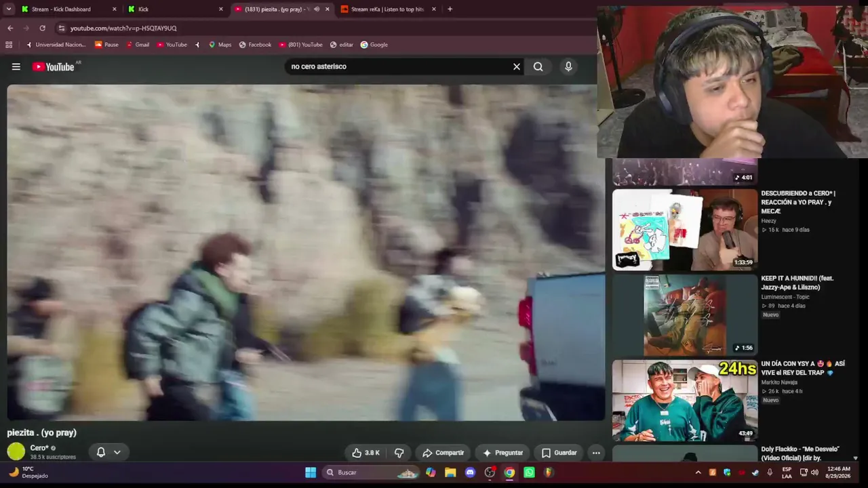
Task: Switch the ESP LAA input language
Action: click(787, 472)
